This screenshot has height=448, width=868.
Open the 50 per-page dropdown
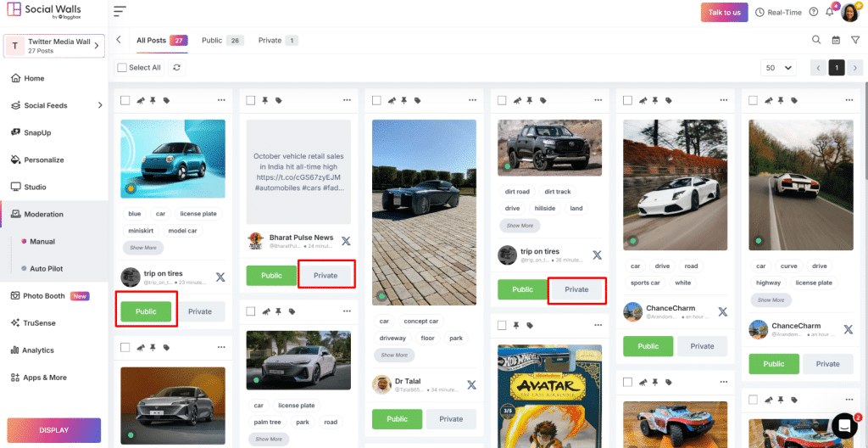pyautogui.click(x=780, y=68)
